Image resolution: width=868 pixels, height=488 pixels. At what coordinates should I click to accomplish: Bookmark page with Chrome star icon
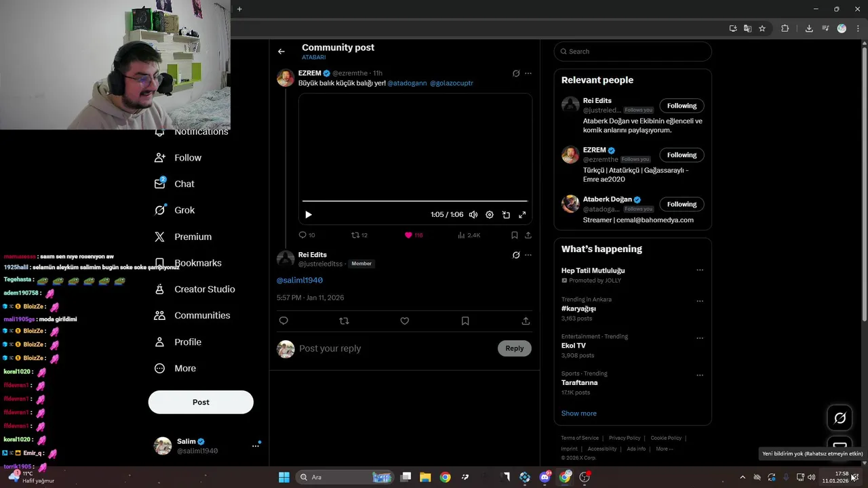click(x=762, y=28)
